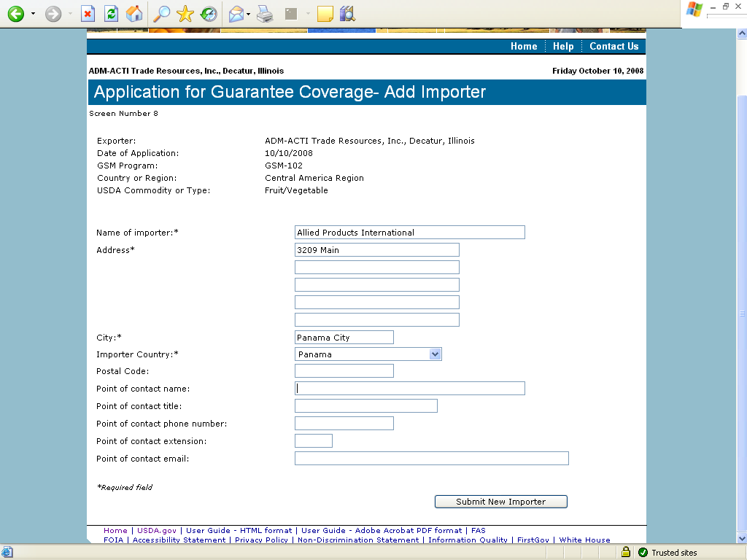Viewport: 747px width, 560px height.
Task: Select the Fruit/Vegetable commodity value
Action: click(296, 190)
